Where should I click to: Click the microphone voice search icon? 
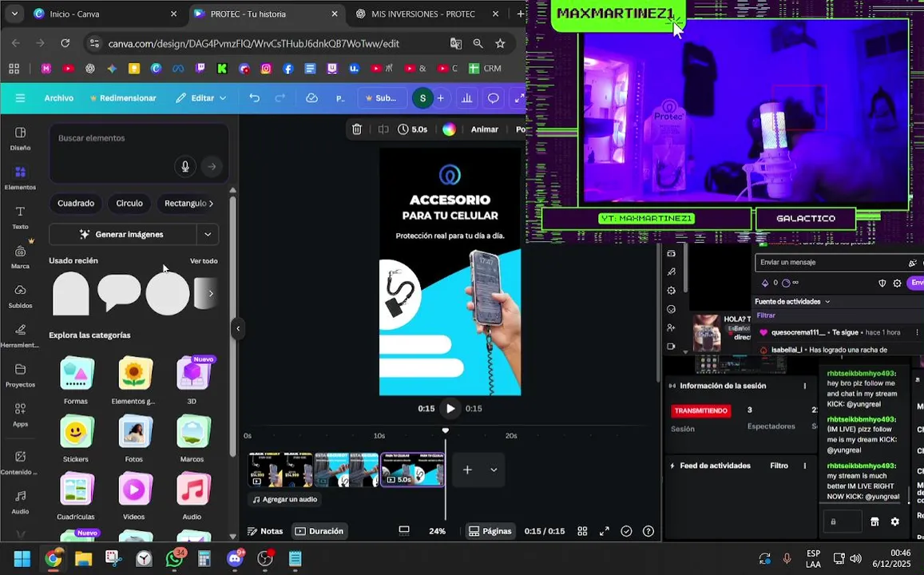coord(185,167)
